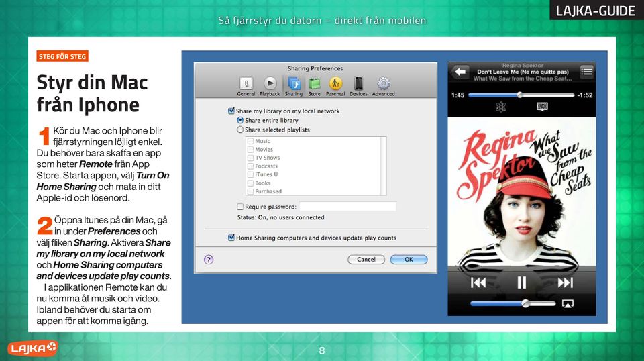644x361 pixels.
Task: Select Share entire library radio button
Action: click(x=240, y=120)
